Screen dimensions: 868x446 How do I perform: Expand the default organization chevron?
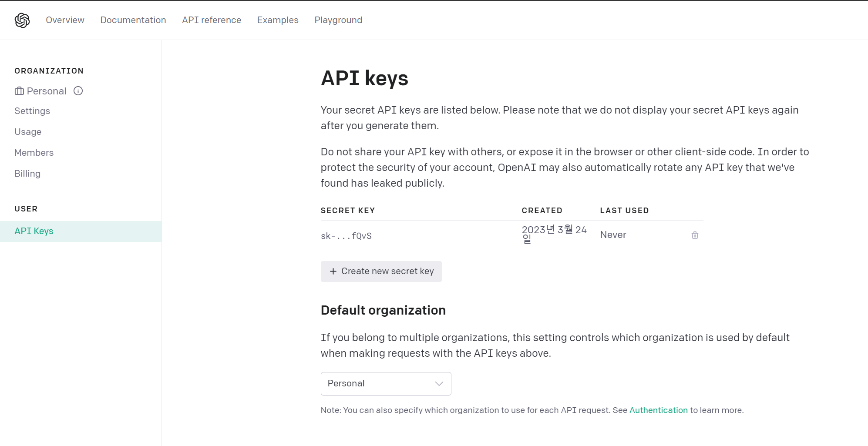click(x=439, y=384)
